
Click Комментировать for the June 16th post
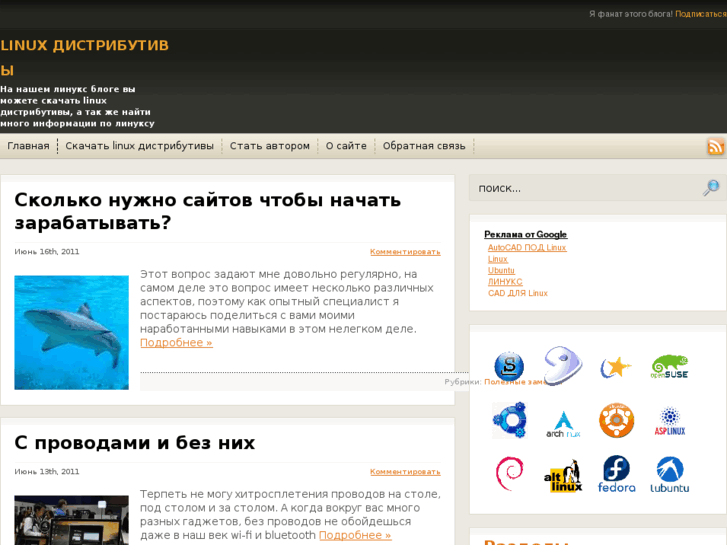(405, 252)
